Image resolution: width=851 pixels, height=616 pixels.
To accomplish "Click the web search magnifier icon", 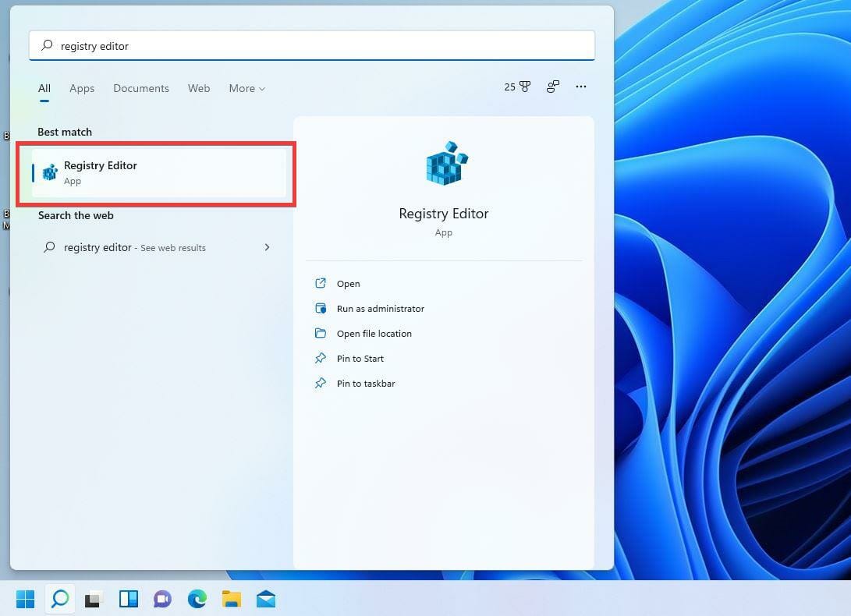I will [x=49, y=247].
